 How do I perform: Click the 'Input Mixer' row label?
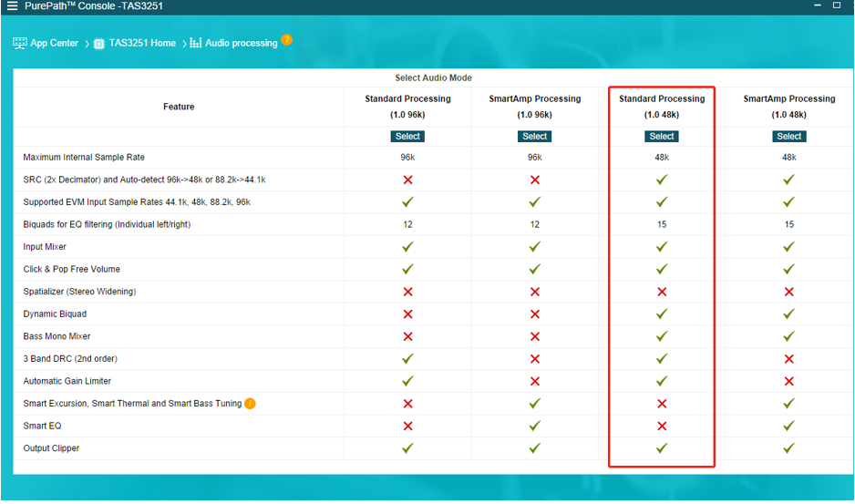(x=45, y=247)
